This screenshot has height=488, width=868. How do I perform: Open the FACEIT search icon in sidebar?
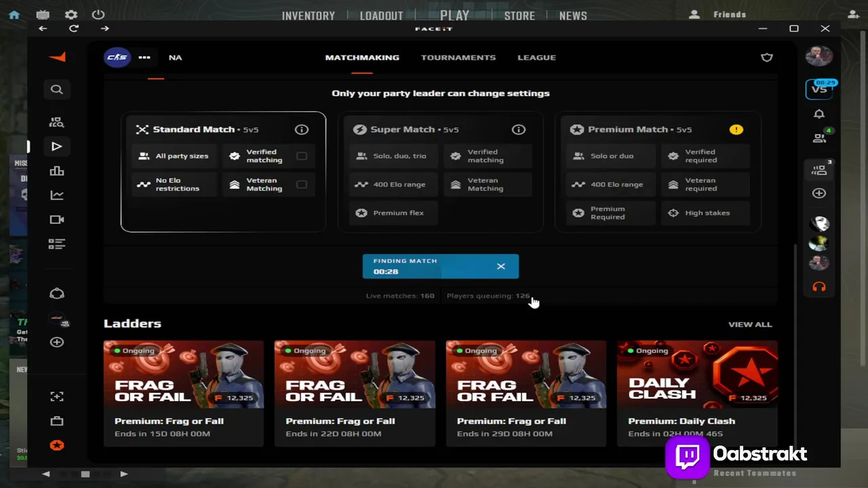pos(57,89)
